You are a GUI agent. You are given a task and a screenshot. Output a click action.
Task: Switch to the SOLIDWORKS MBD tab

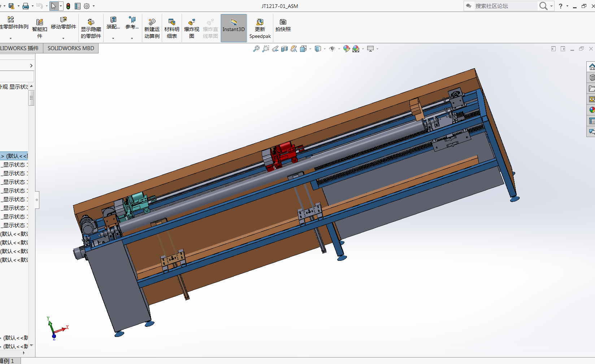pos(71,48)
